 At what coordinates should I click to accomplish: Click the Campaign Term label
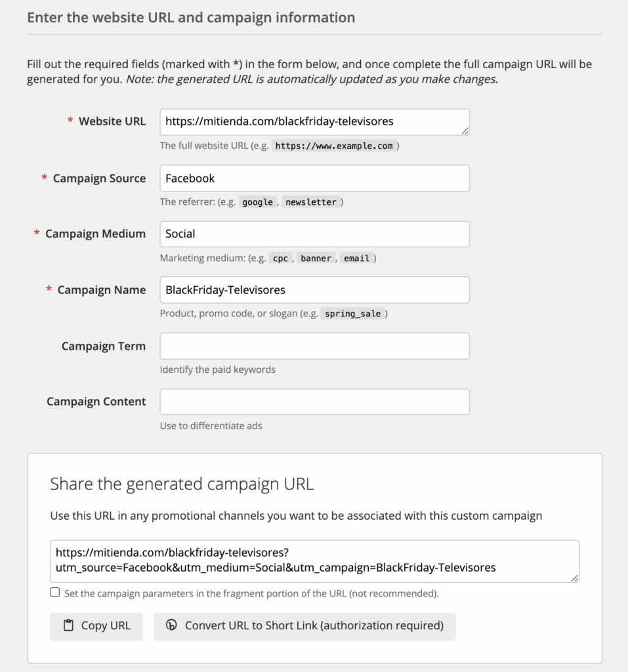103,346
